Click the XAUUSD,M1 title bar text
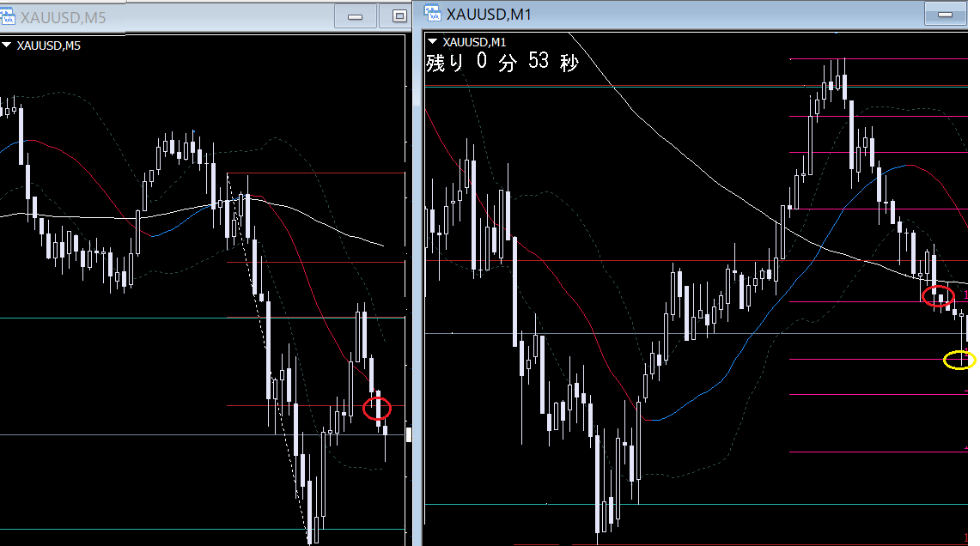980x546 pixels. tap(489, 14)
